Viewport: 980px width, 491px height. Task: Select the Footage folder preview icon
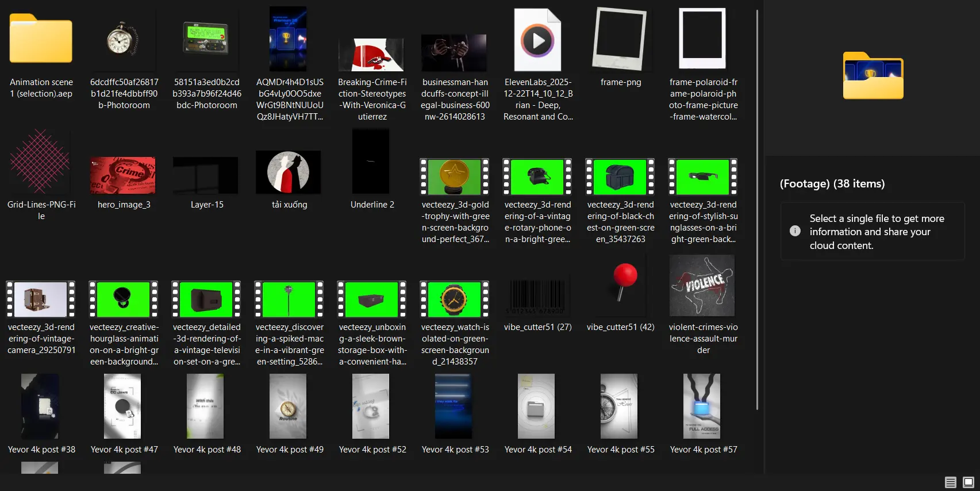pyautogui.click(x=873, y=76)
